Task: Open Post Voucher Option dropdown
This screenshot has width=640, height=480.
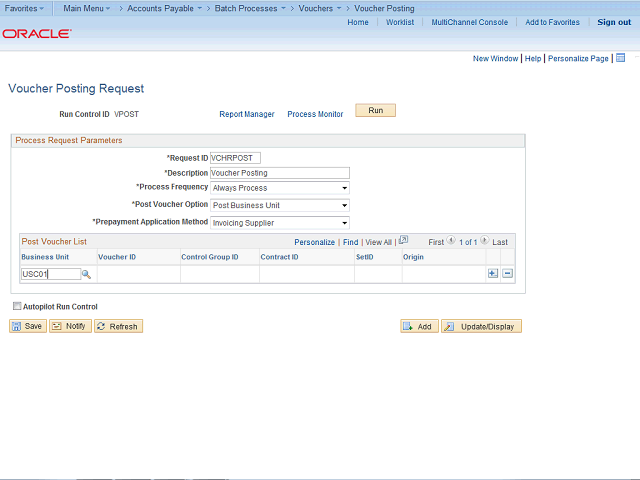Action: (x=280, y=205)
